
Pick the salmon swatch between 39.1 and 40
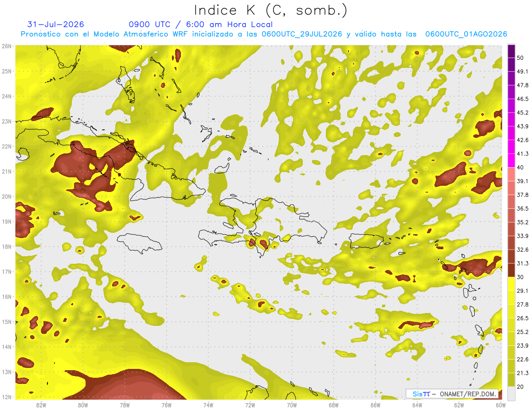point(511,174)
